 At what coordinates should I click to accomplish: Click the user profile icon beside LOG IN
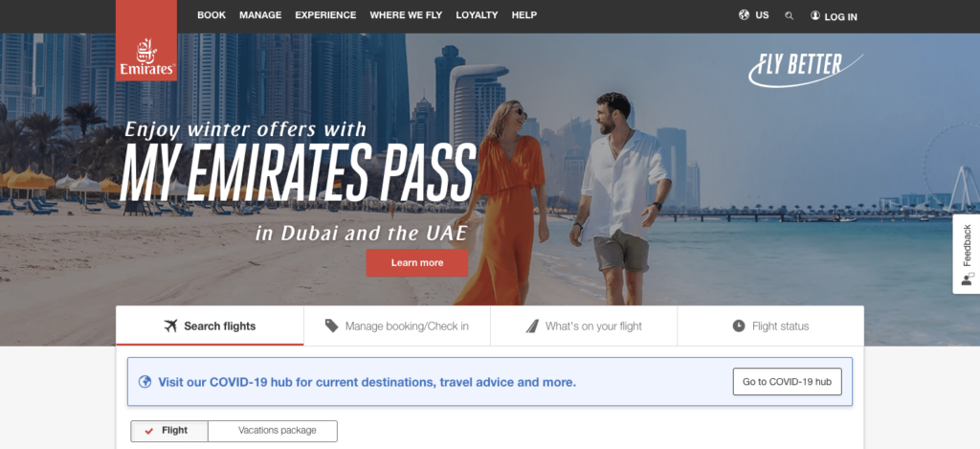coord(815,15)
